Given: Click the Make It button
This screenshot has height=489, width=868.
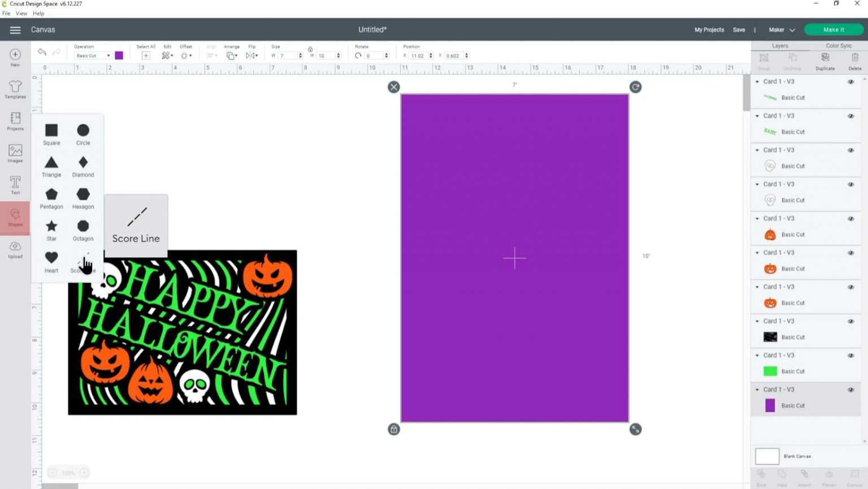Looking at the screenshot, I should pyautogui.click(x=834, y=30).
